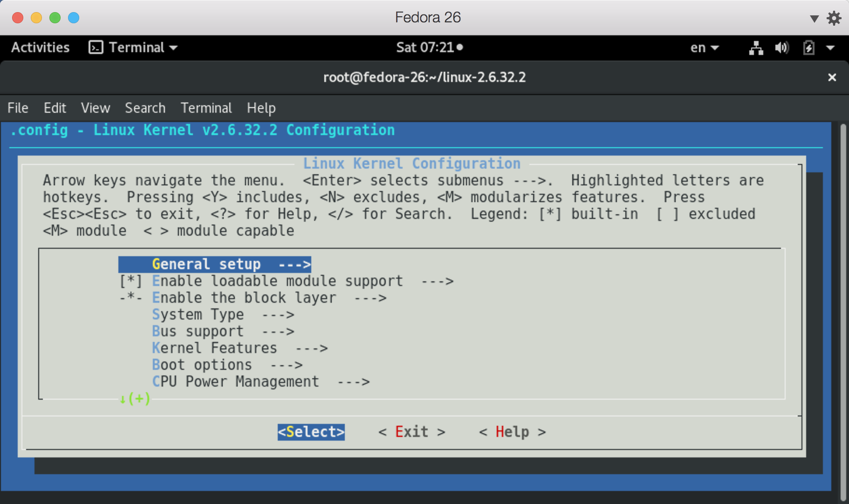Click the terminal vertical scrollbar
849x504 pixels.
pos(842,312)
